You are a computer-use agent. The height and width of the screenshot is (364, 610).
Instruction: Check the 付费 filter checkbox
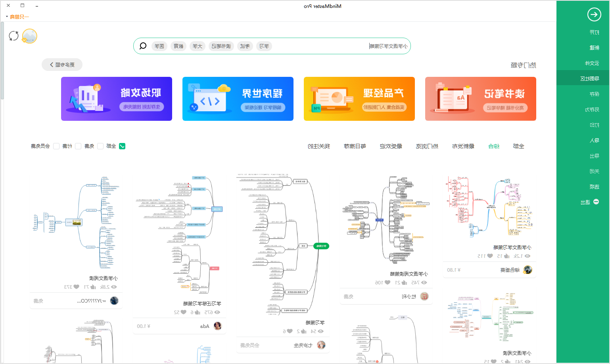point(78,146)
